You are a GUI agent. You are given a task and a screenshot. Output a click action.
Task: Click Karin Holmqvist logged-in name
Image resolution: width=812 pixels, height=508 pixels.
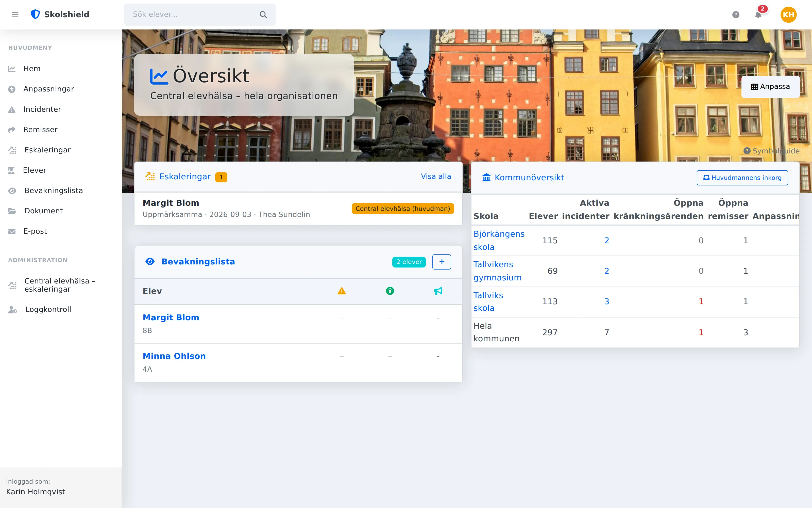(x=36, y=492)
